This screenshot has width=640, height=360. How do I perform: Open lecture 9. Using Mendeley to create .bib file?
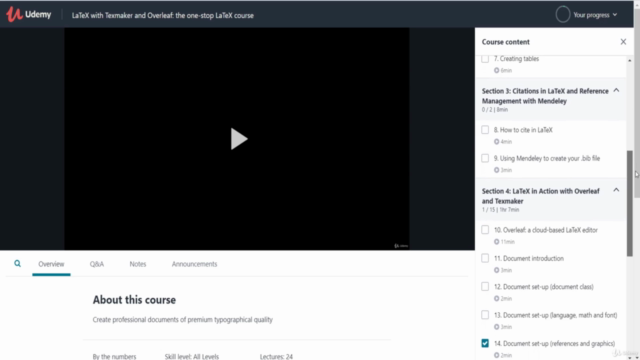547,158
